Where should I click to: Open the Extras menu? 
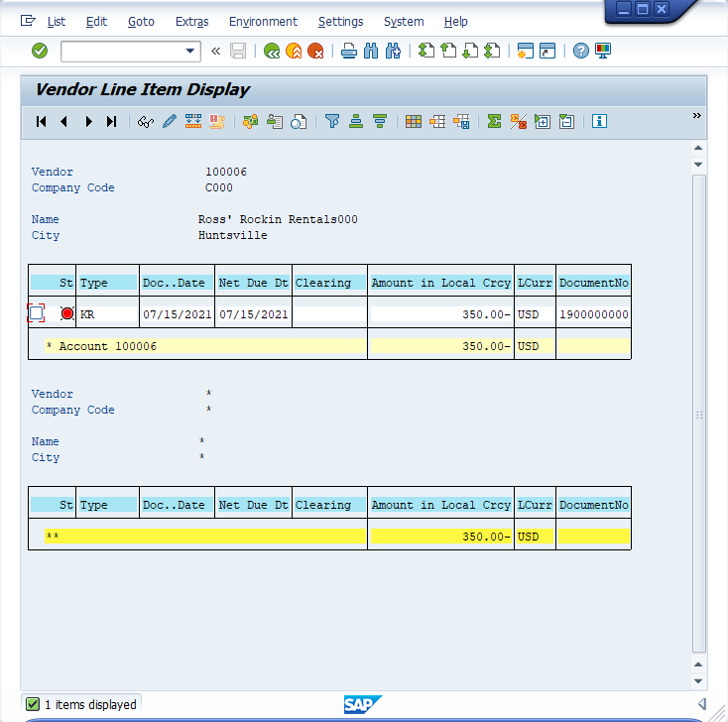click(191, 22)
